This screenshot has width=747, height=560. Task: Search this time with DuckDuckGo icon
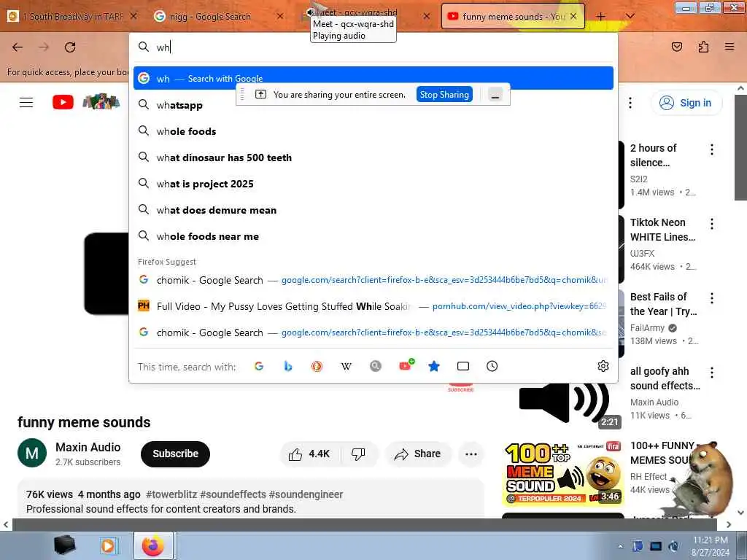(317, 366)
